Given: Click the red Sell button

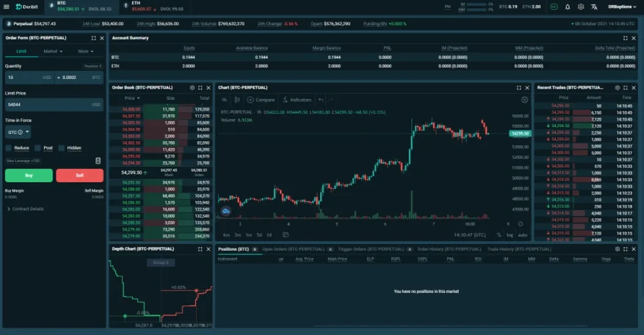Looking at the screenshot, I should 80,175.
